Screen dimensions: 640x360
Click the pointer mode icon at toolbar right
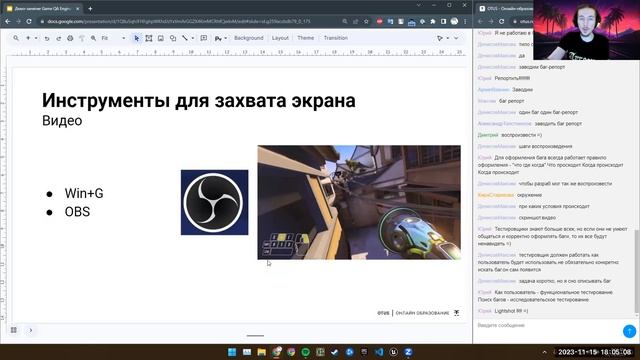[x=440, y=38]
